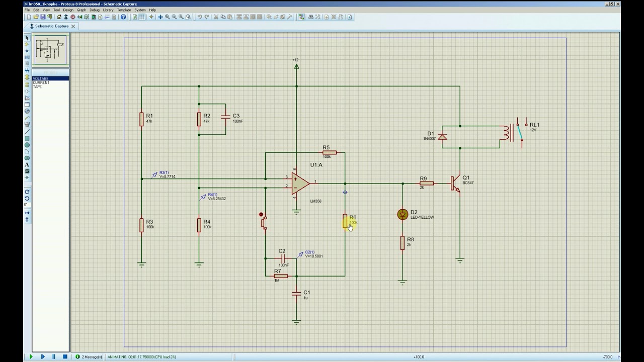Select the Graph Mode tool
Viewport: 644px width, 362px height.
[x=27, y=97]
